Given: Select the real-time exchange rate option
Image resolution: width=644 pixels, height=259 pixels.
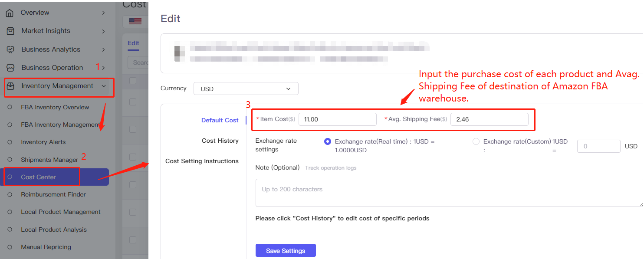Looking at the screenshot, I should pyautogui.click(x=328, y=141).
